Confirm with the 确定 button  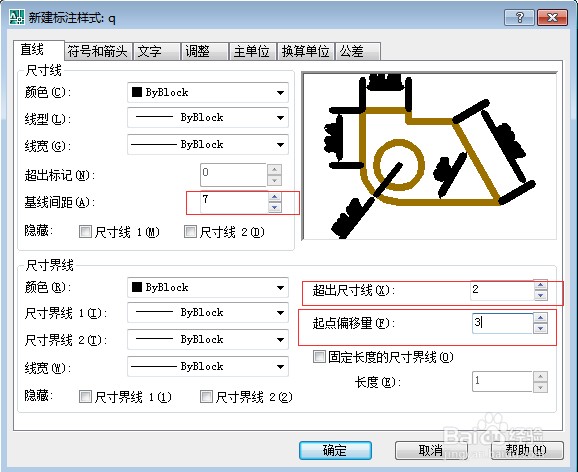pyautogui.click(x=335, y=450)
